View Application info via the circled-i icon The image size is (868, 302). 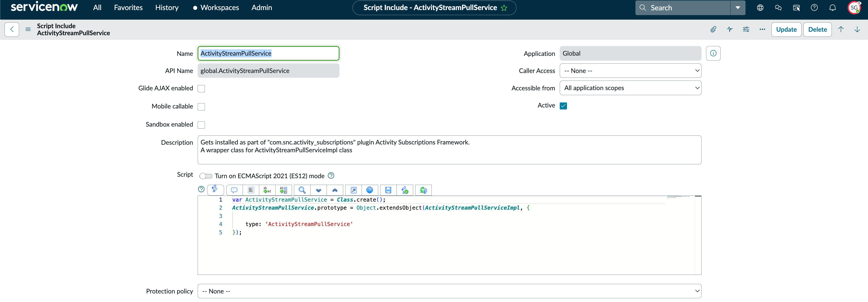pos(713,53)
